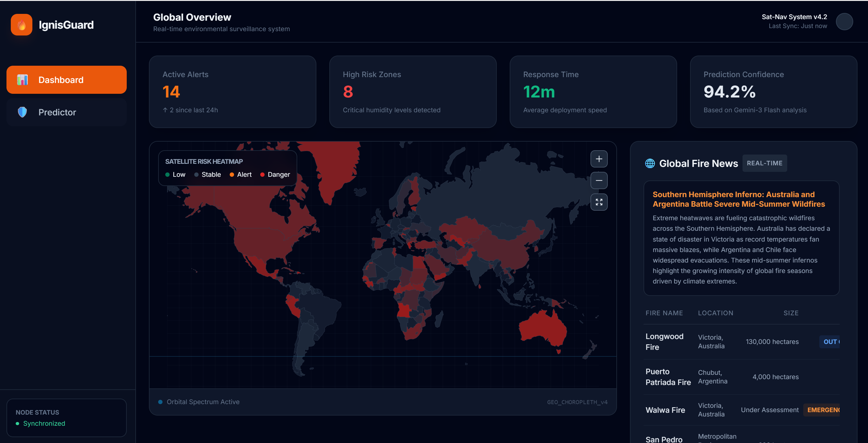Screen dimensions: 868x443
Task: Click the orange Alert legend dot
Action: pyautogui.click(x=232, y=175)
